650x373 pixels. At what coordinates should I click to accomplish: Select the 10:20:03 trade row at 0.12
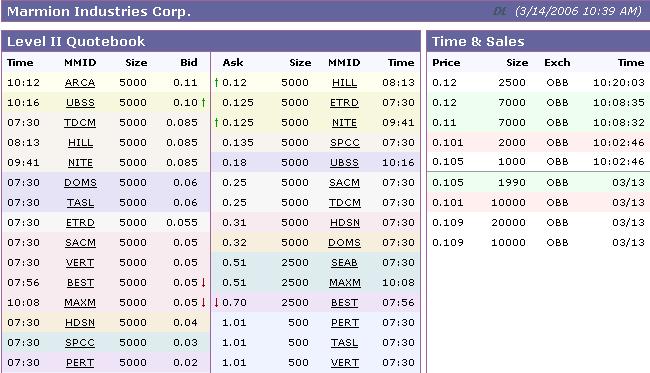pos(538,82)
